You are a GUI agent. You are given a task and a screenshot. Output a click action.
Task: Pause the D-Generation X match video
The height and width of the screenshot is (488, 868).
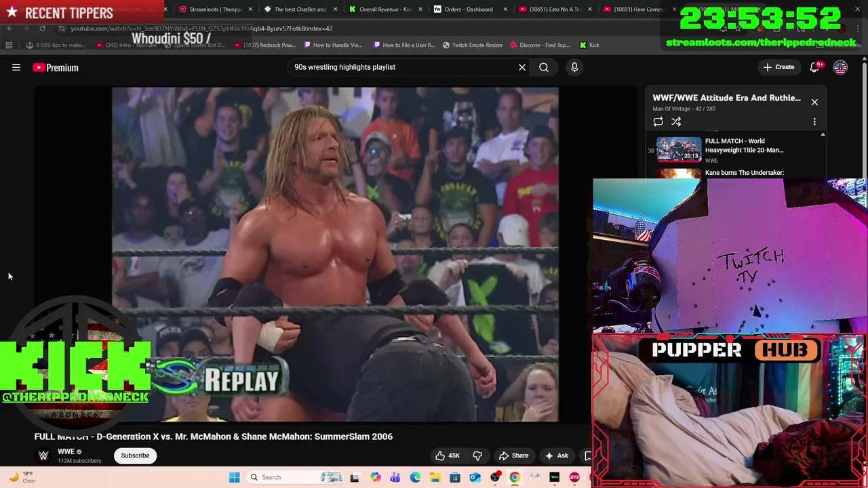coord(335,254)
